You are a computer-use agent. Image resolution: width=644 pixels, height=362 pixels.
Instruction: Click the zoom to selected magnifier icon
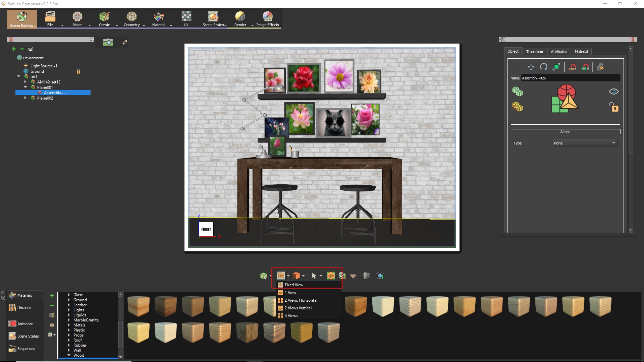tap(342, 276)
